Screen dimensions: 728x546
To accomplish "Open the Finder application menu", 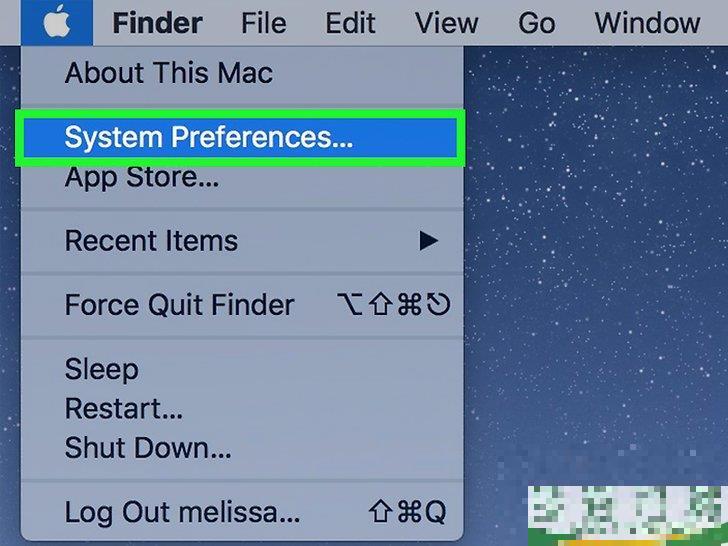I will coord(157,23).
